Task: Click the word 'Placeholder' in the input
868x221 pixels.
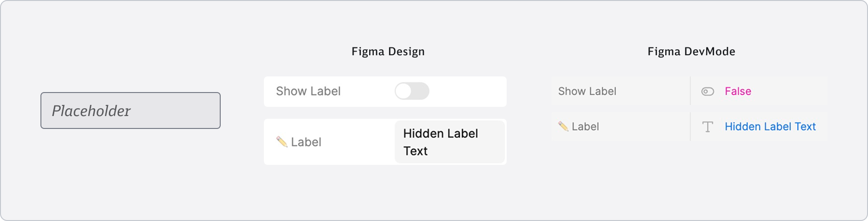Action: click(x=91, y=111)
